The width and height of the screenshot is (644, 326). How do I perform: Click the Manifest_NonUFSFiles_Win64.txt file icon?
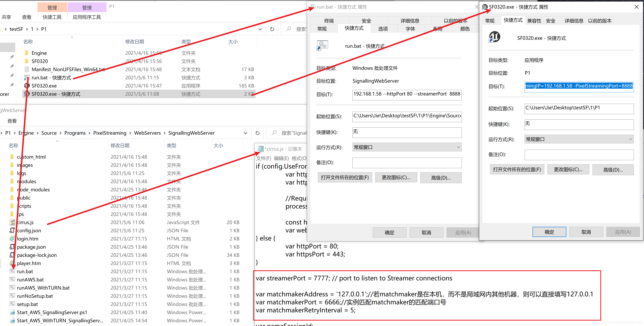(27, 69)
